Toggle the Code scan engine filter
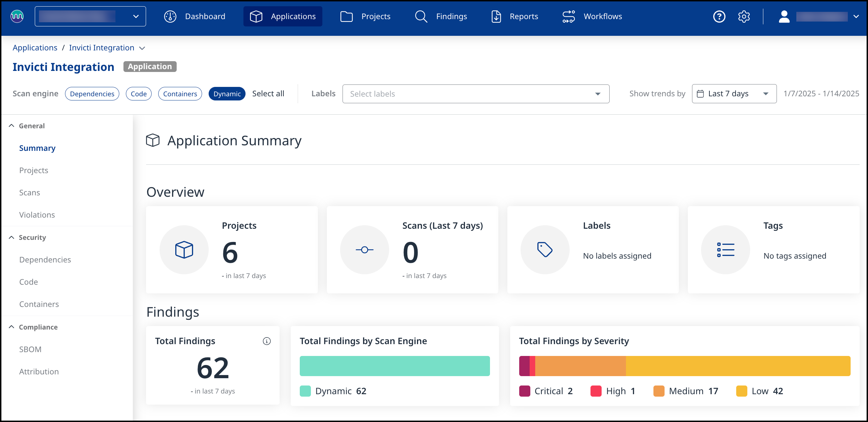Viewport: 868px width, 422px height. pyautogui.click(x=138, y=94)
